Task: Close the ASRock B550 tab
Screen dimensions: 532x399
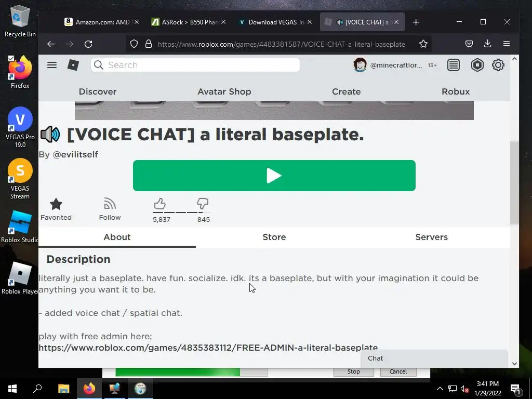Action: pos(223,22)
